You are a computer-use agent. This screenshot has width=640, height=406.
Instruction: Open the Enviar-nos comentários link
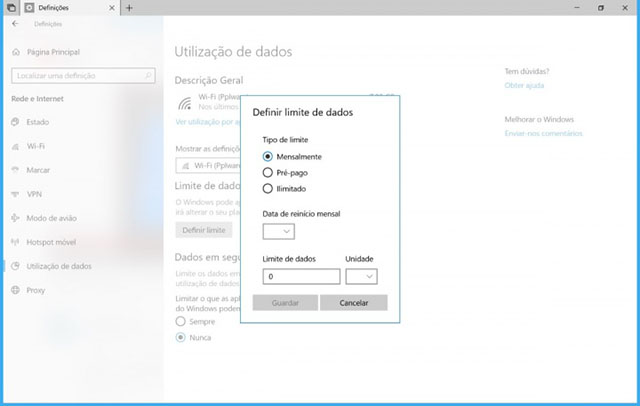(543, 133)
